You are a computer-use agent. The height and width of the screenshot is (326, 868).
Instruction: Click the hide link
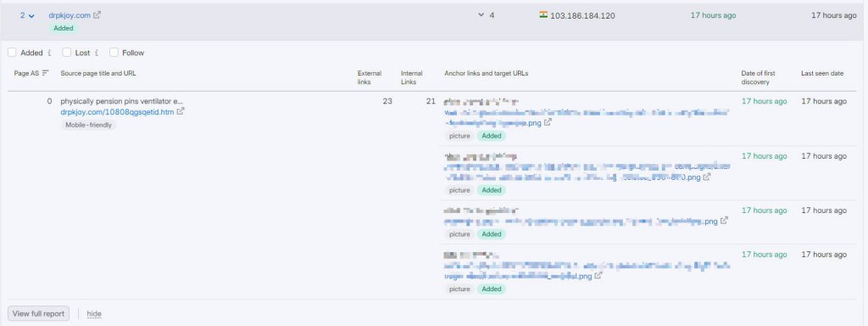click(94, 314)
